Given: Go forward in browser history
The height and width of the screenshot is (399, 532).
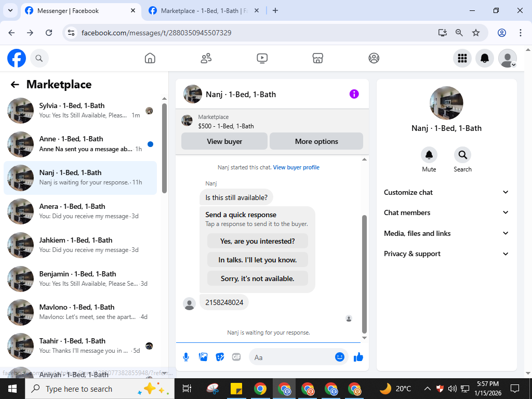Looking at the screenshot, I should point(30,33).
